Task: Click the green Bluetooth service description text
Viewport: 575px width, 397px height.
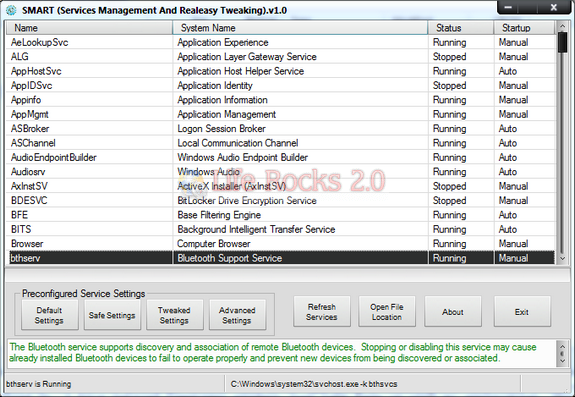Action: point(273,352)
